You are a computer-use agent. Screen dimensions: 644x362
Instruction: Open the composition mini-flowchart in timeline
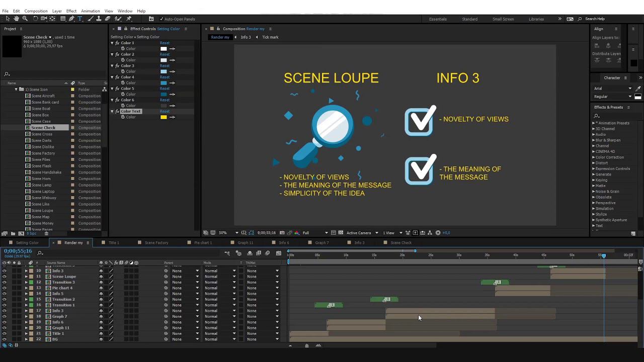point(227,253)
